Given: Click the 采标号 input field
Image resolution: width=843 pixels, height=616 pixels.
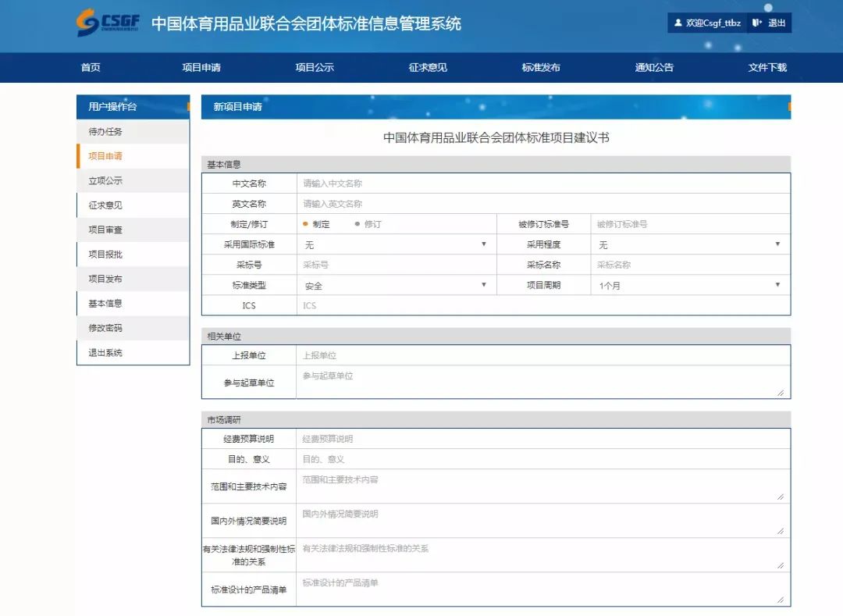Looking at the screenshot, I should (x=397, y=265).
